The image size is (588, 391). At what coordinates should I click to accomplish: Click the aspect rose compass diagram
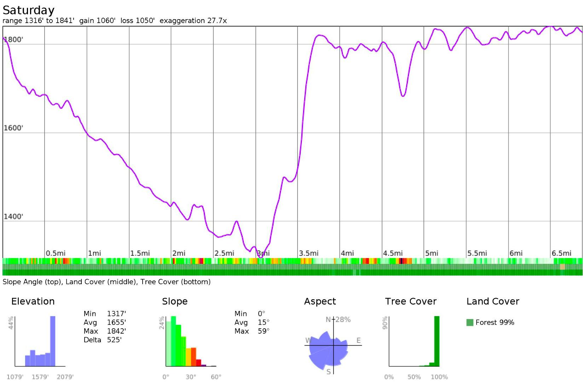[333, 345]
